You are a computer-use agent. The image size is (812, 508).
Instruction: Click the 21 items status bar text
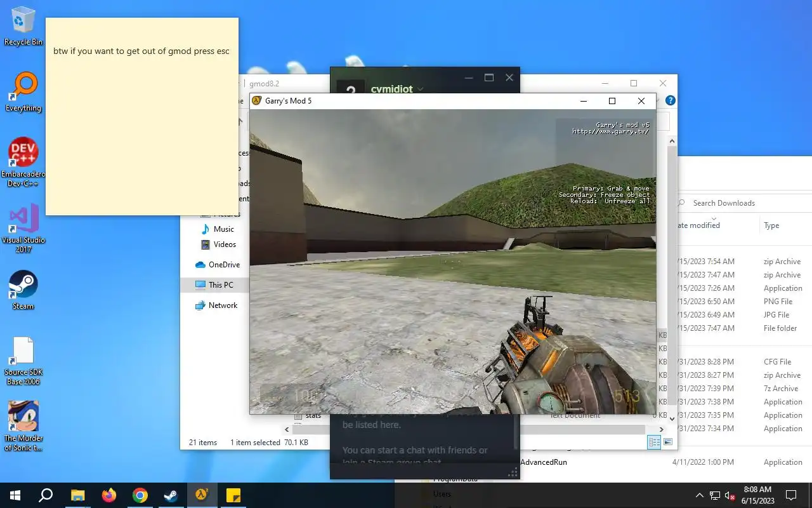203,443
